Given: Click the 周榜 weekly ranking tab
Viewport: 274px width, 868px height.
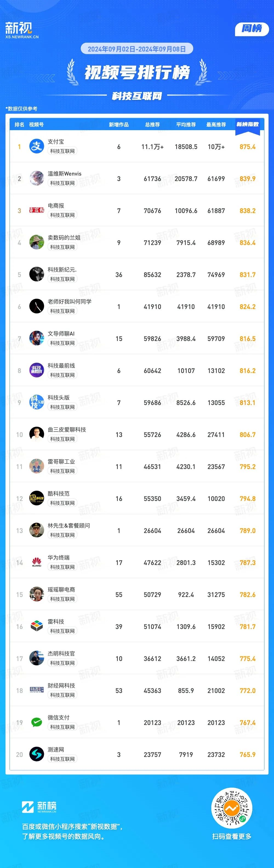Looking at the screenshot, I should click(x=252, y=29).
